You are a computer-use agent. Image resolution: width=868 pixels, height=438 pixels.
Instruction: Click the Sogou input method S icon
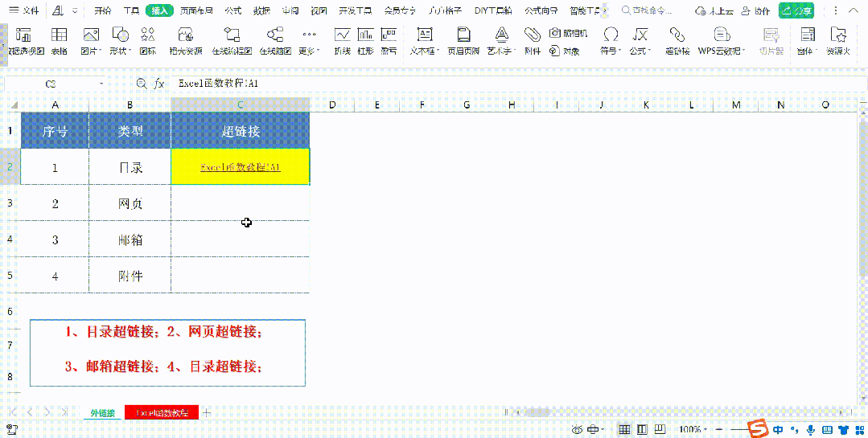[759, 428]
